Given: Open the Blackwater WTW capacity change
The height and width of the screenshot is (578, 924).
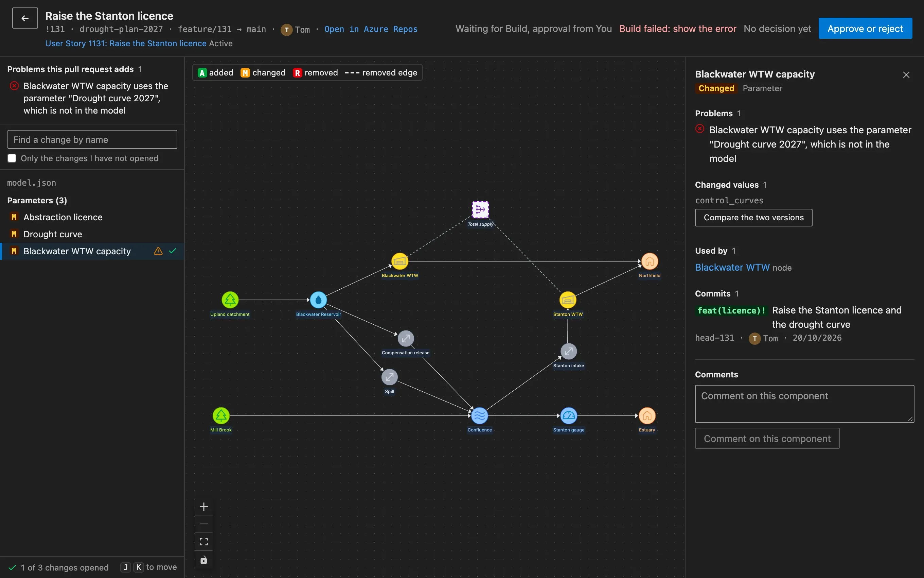Looking at the screenshot, I should coord(92,251).
